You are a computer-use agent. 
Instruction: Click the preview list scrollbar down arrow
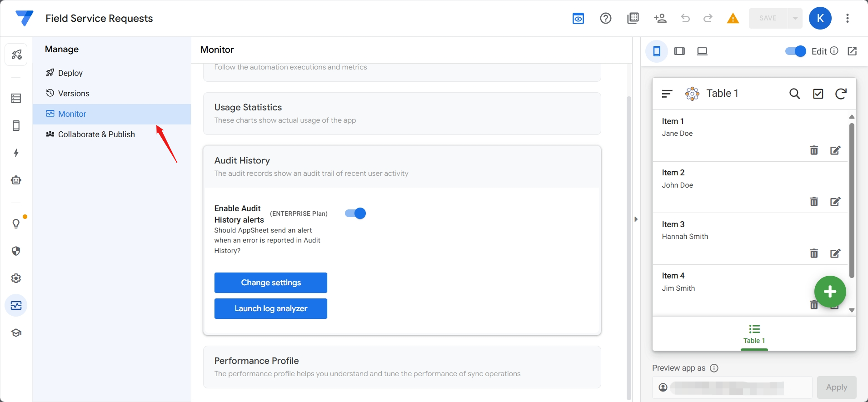[x=852, y=310]
